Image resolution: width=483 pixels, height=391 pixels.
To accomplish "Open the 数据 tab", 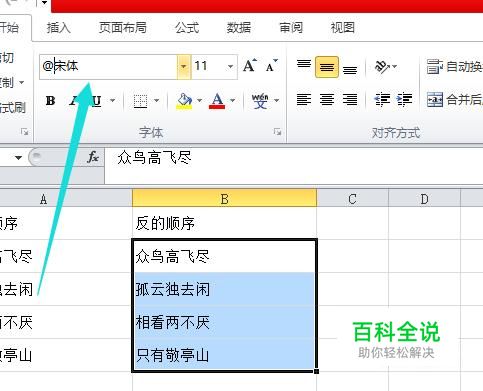I will (239, 28).
